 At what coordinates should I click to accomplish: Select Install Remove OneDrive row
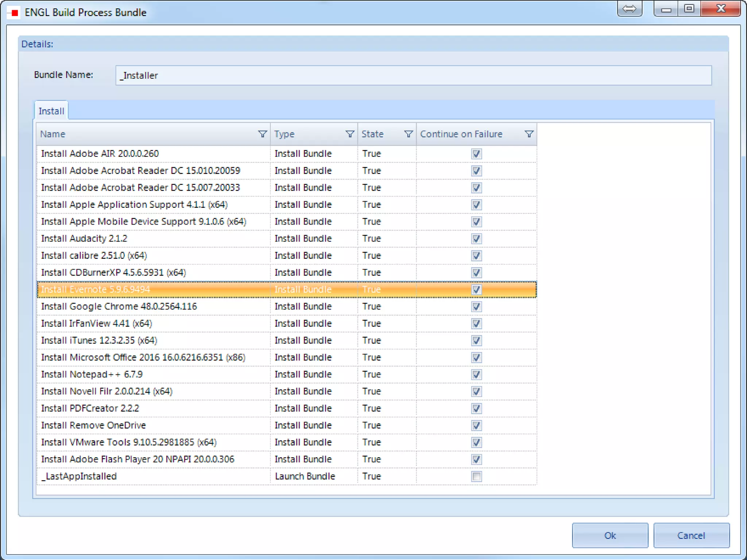(x=287, y=425)
